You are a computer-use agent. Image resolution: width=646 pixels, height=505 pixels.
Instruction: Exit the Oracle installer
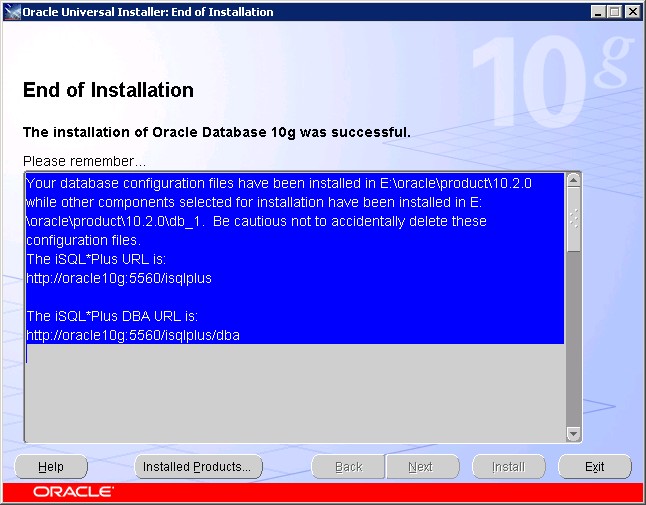click(x=595, y=467)
